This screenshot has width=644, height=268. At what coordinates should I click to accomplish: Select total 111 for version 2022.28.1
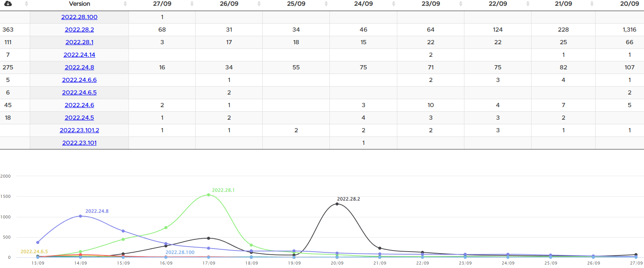pos(8,42)
